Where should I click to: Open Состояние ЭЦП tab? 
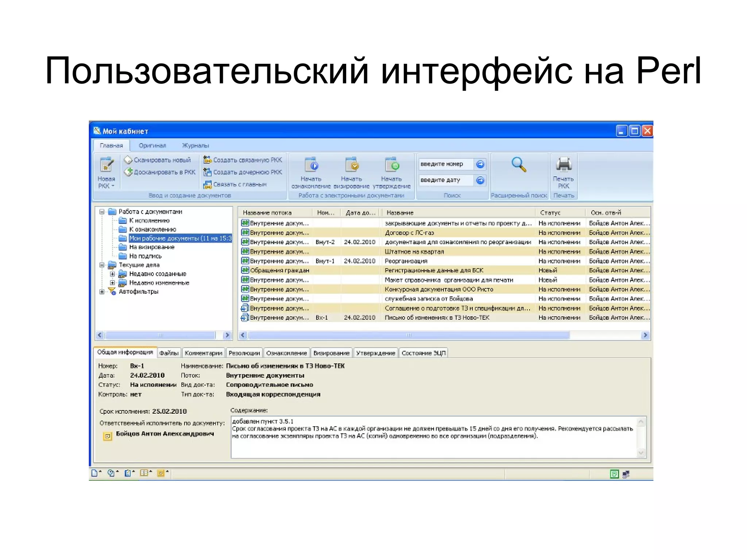[423, 353]
